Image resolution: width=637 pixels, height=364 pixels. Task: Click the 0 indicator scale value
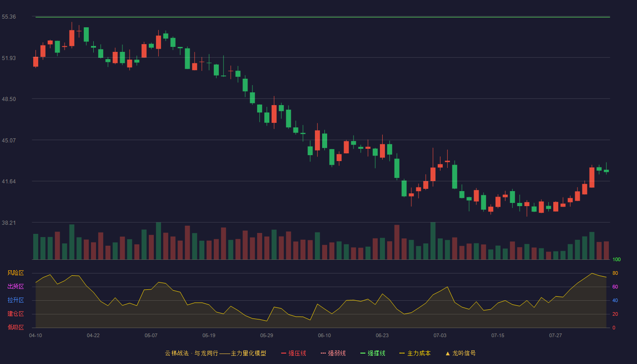614,328
